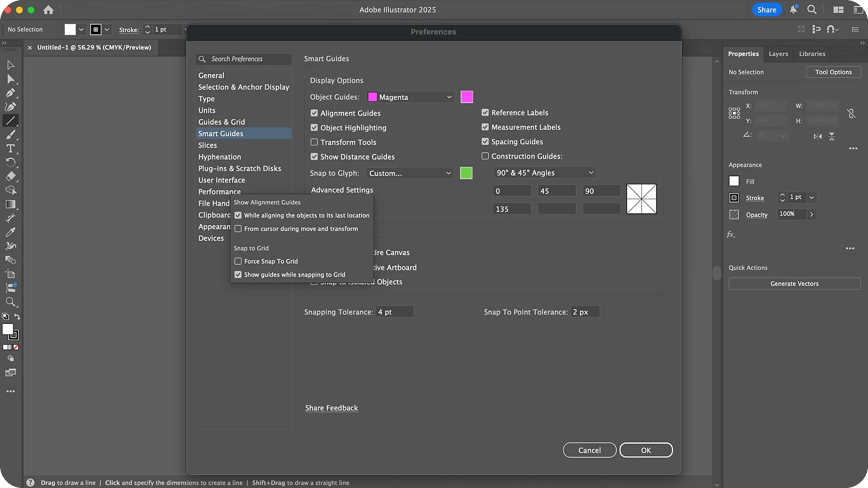Enable the Force Snap To Grid checkbox
Screen dimensions: 868x488
238,261
